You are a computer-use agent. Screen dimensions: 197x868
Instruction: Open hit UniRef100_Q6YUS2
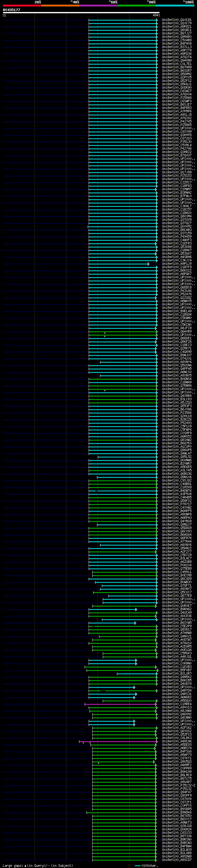[x=176, y=731]
